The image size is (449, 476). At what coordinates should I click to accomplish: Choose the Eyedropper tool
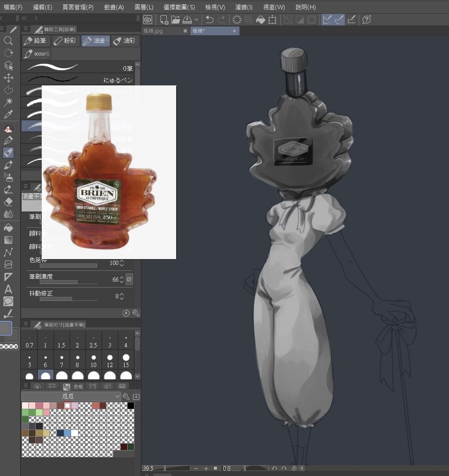[8, 114]
